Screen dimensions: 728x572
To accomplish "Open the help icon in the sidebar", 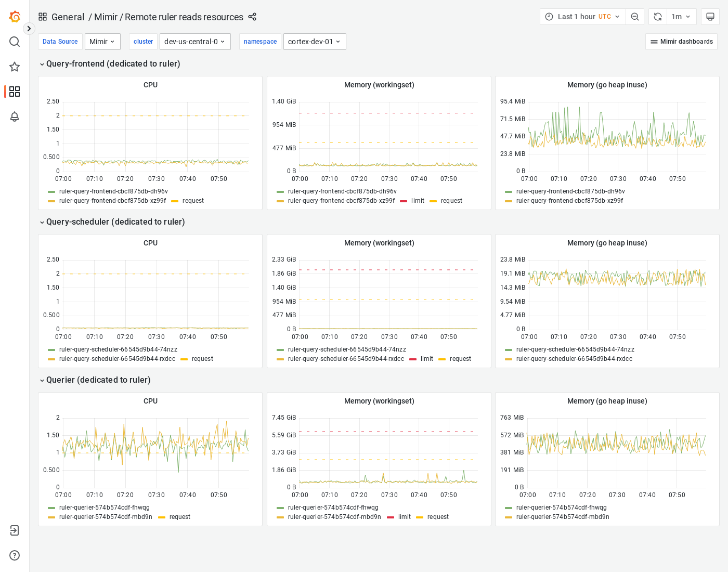I will 14,555.
